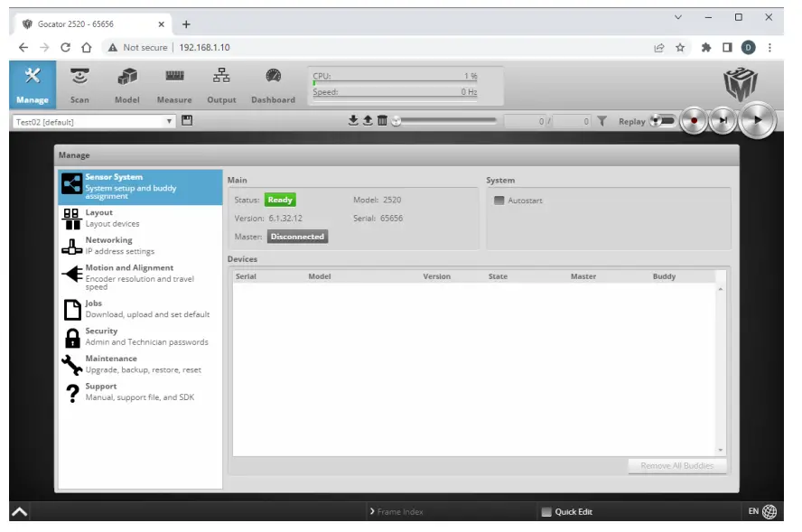Image resolution: width=802 pixels, height=532 pixels.
Task: Open Security passwords section
Action: [140, 337]
